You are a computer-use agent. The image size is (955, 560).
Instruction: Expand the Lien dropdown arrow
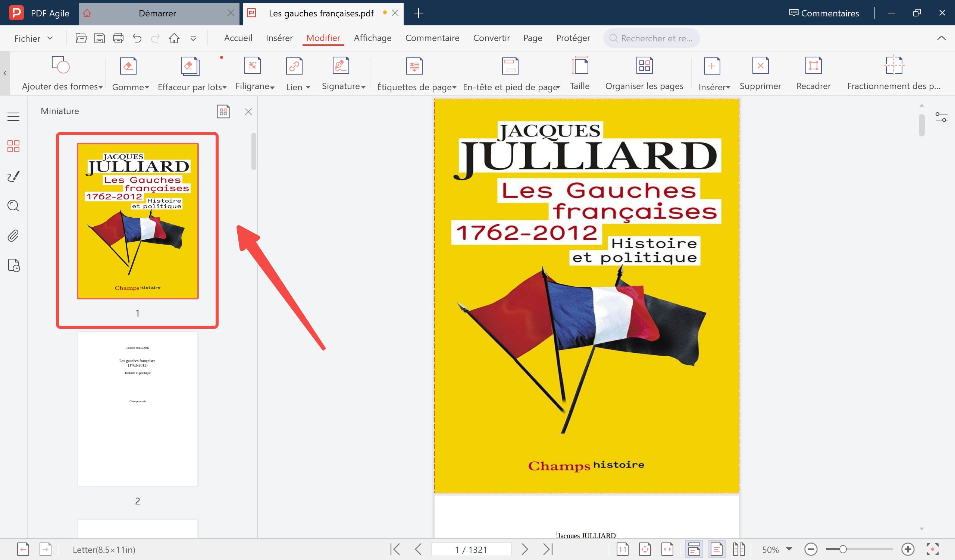click(308, 88)
